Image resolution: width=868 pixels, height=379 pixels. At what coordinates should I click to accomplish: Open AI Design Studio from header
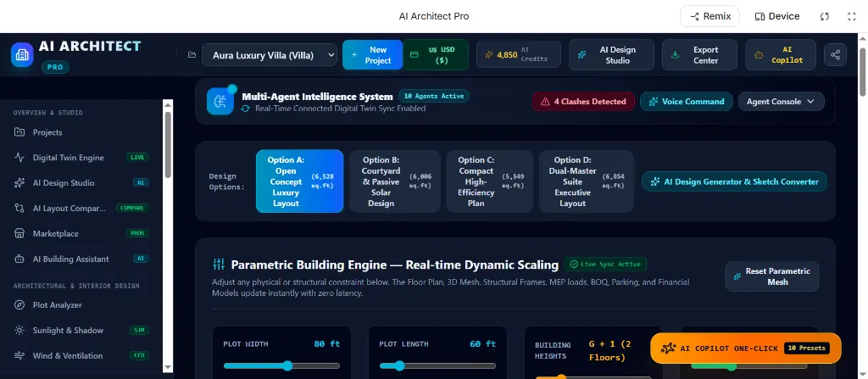tap(611, 55)
